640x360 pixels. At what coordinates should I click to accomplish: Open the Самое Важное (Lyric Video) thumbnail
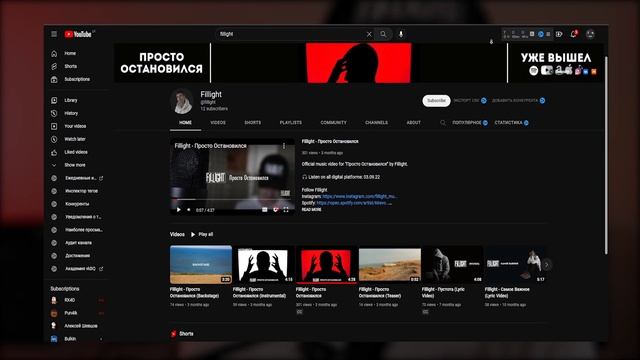pos(515,264)
